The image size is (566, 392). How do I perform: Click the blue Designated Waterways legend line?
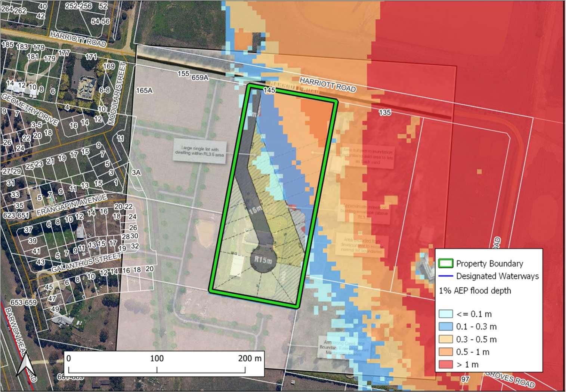pyautogui.click(x=445, y=276)
